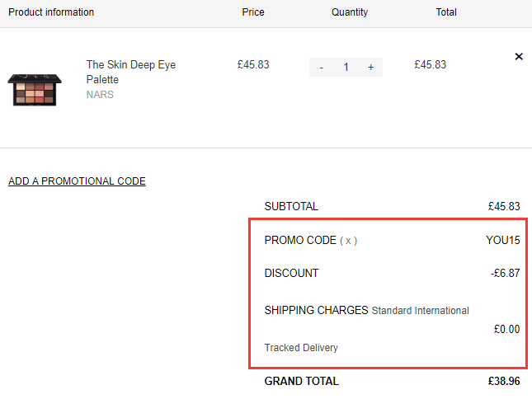532x399 pixels.
Task: Click the Total column header
Action: pyautogui.click(x=446, y=12)
